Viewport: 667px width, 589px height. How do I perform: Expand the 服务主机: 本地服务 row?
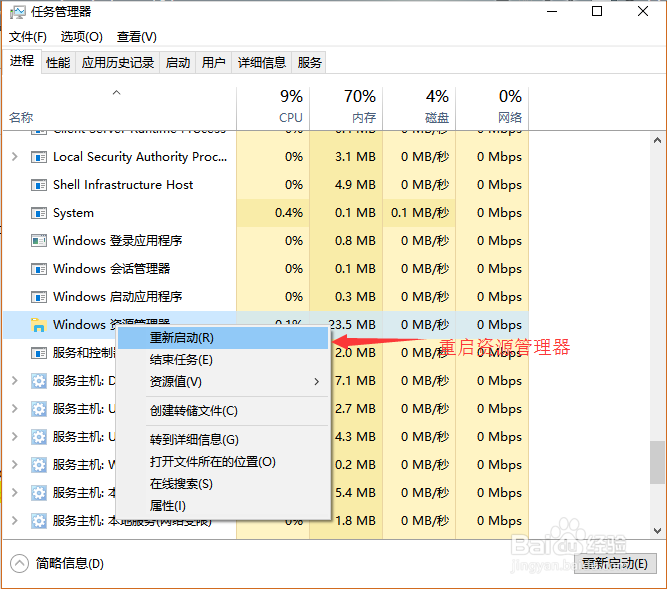(15, 520)
